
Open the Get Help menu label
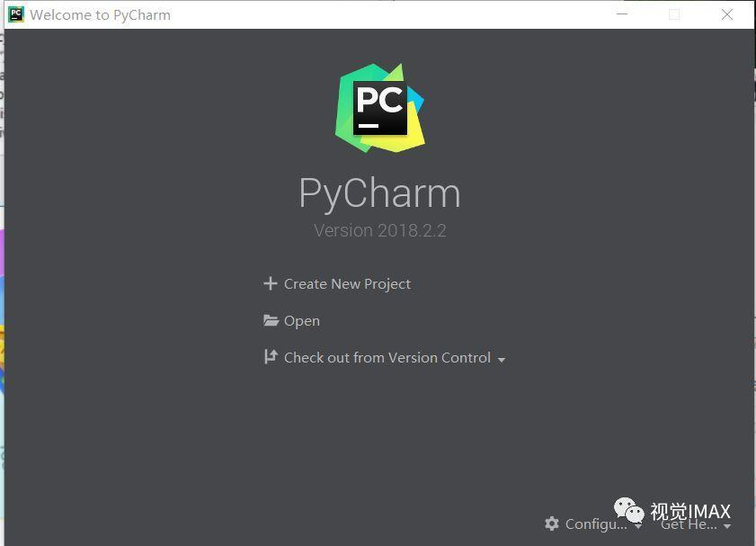689,524
